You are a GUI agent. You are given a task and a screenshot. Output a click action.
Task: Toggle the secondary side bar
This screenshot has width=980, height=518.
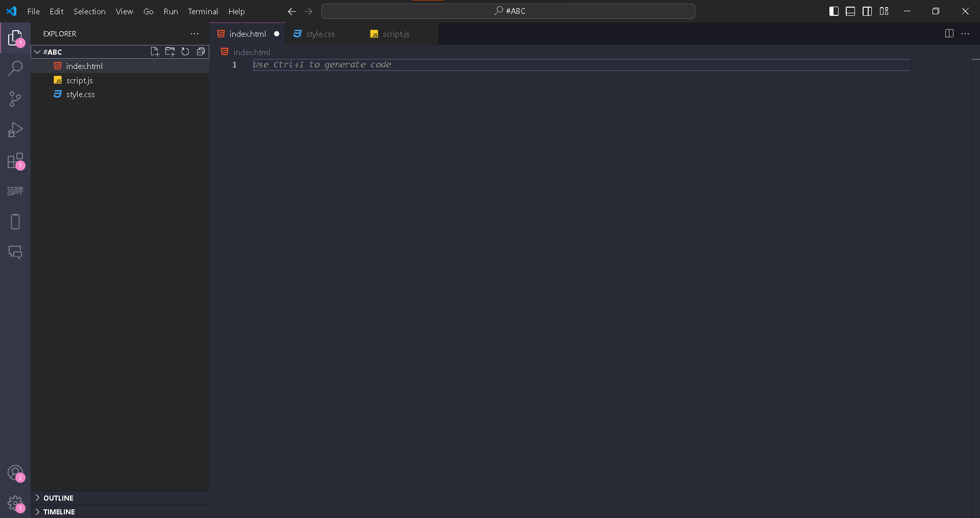point(867,11)
